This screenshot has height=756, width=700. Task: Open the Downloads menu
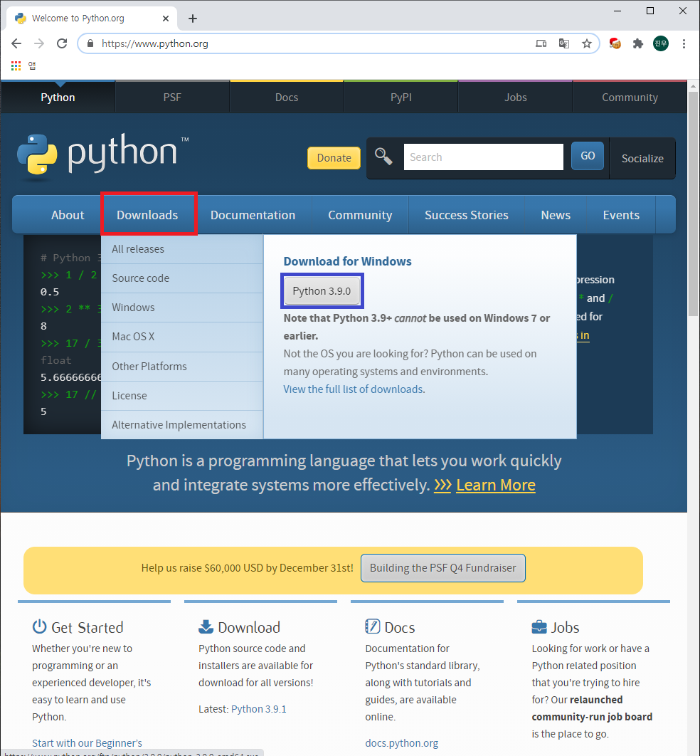pyautogui.click(x=147, y=215)
